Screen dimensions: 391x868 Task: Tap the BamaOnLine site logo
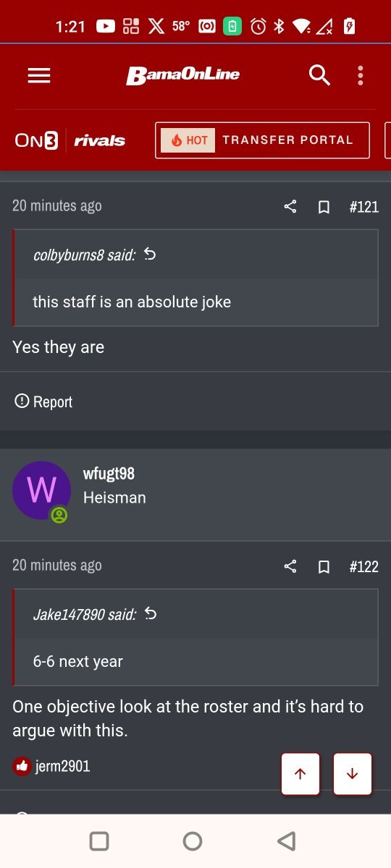[183, 75]
